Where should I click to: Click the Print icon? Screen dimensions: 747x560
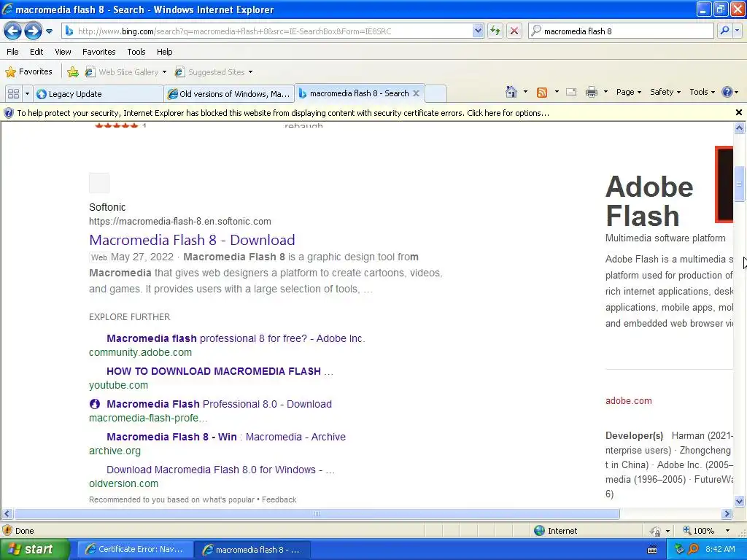coord(591,92)
